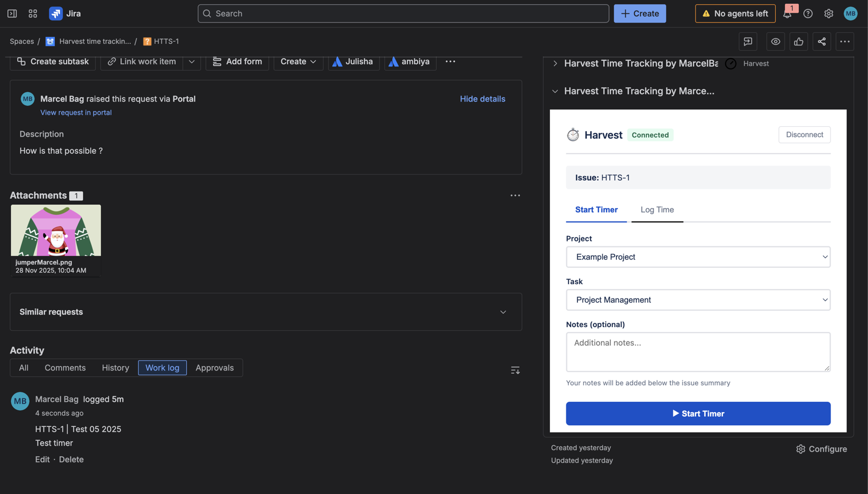
Task: Click the Harvest project icon in breadcrumb
Action: coord(50,42)
